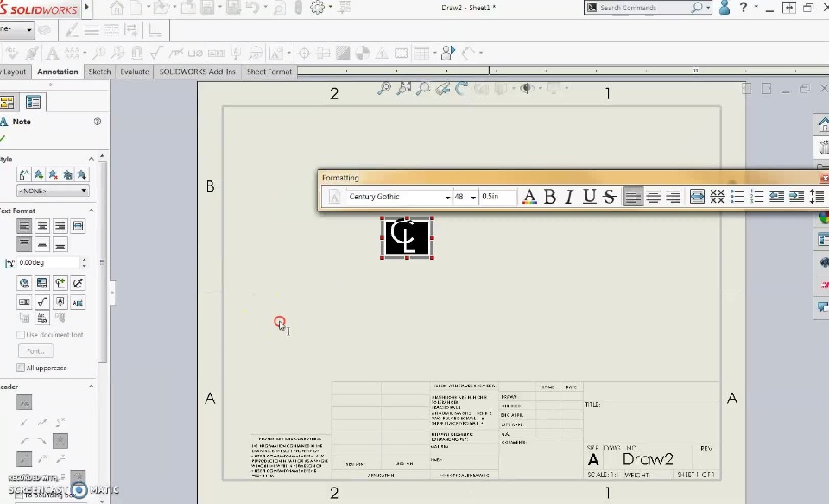Select left justify in Text Format panel
This screenshot has width=829, height=504.
tap(24, 226)
